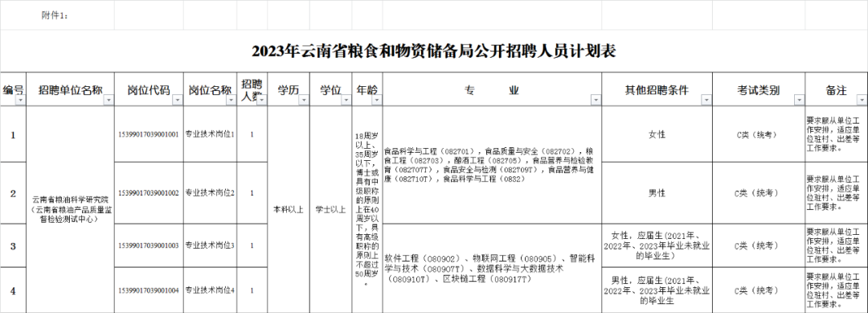Select the 专业技术岗位3 cell
Screen dimensions: 868x313
[211, 245]
